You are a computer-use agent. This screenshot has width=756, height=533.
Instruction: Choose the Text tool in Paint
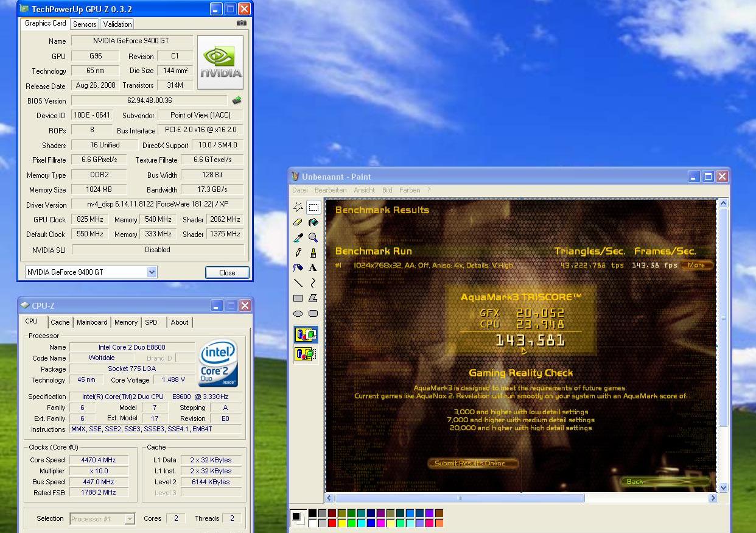click(x=313, y=268)
